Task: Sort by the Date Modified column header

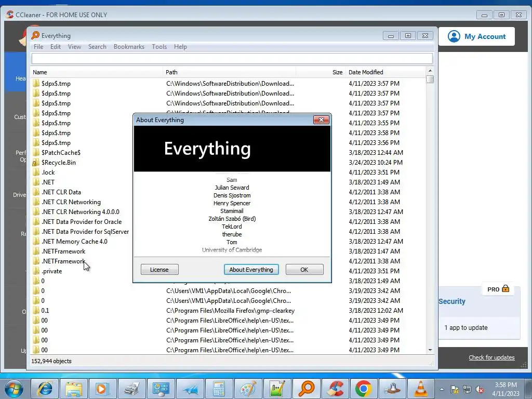Action: [385, 72]
